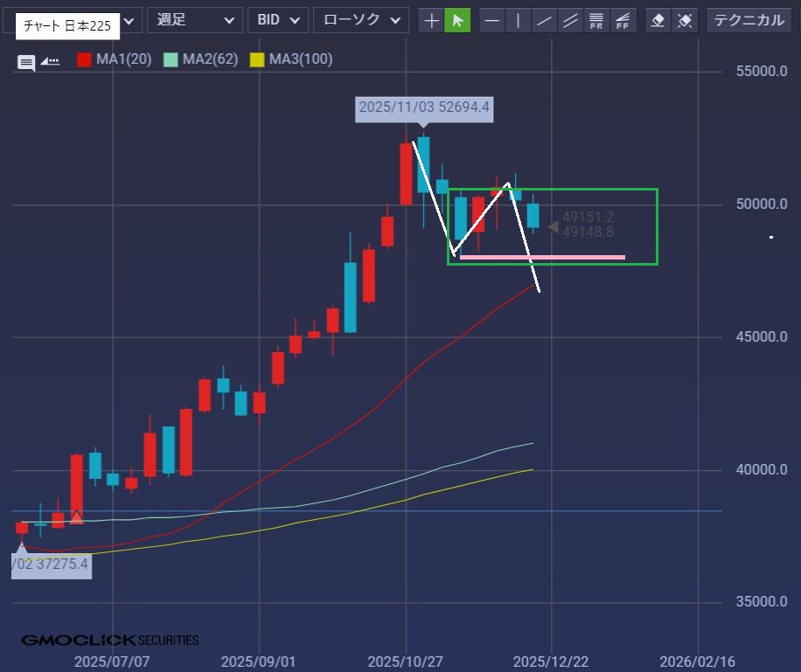The width and height of the screenshot is (801, 672).
Task: Click the MA2(62) legend label
Action: [210, 59]
